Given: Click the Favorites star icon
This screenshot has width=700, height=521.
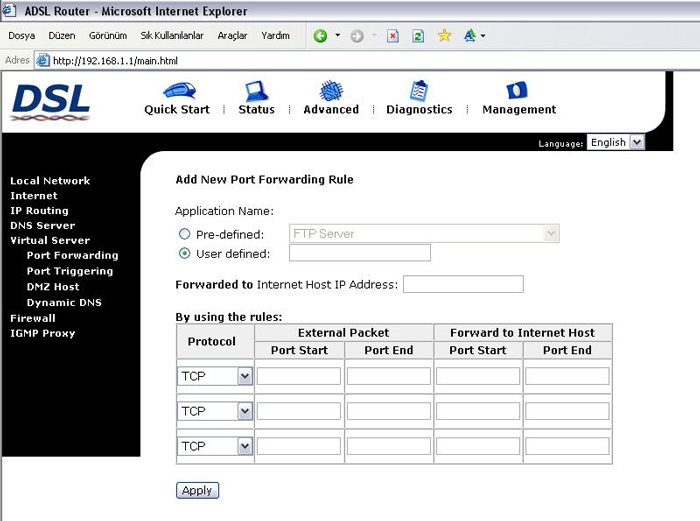Looking at the screenshot, I should 444,35.
